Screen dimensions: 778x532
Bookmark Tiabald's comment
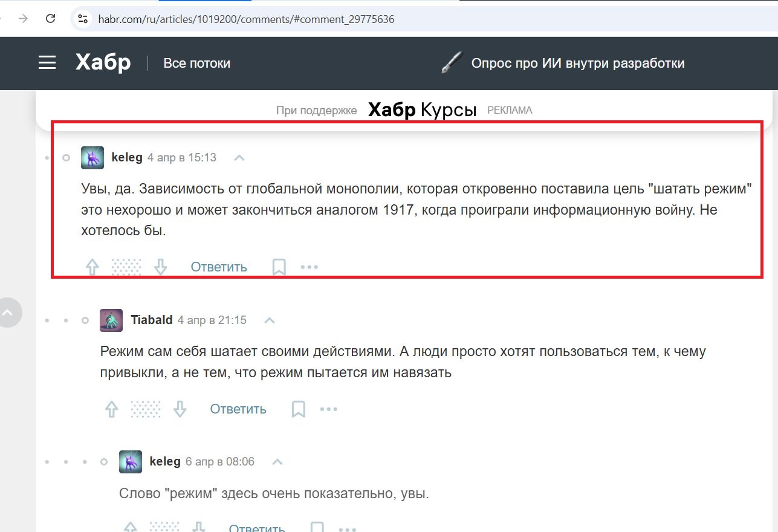298,409
